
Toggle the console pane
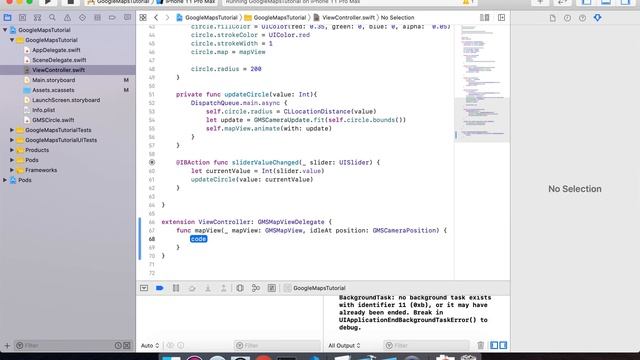[x=503, y=345]
